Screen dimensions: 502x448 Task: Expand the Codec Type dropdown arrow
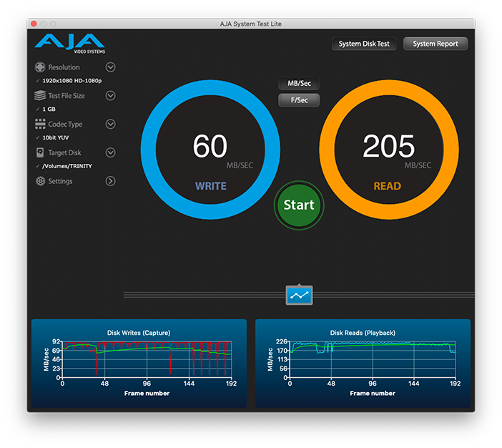pos(110,124)
